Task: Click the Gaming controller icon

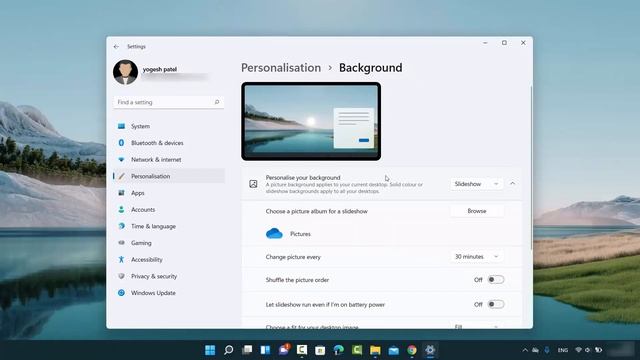Action: click(121, 242)
